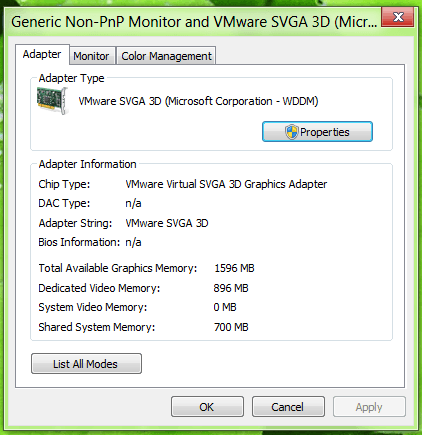Click the 896 MB dedicated video memory value

pyautogui.click(x=231, y=288)
